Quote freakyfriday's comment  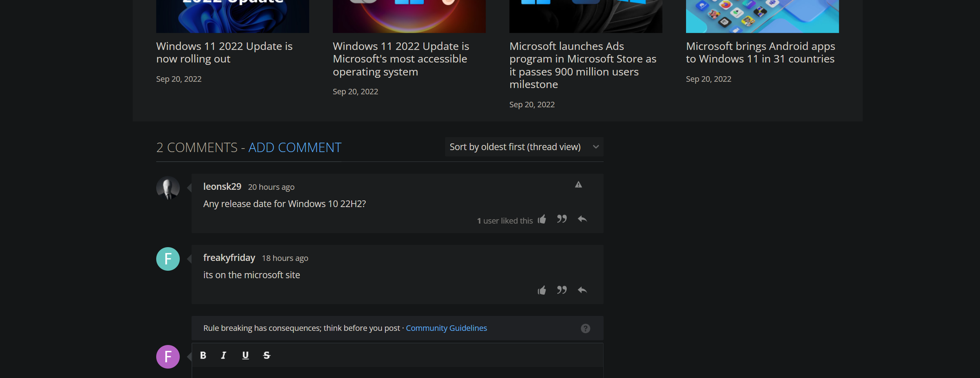point(562,290)
